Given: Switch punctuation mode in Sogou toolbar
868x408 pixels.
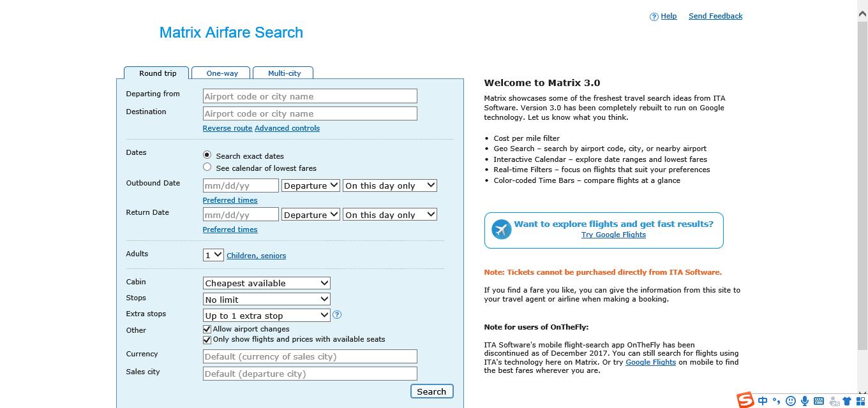Looking at the screenshot, I should coord(776,401).
